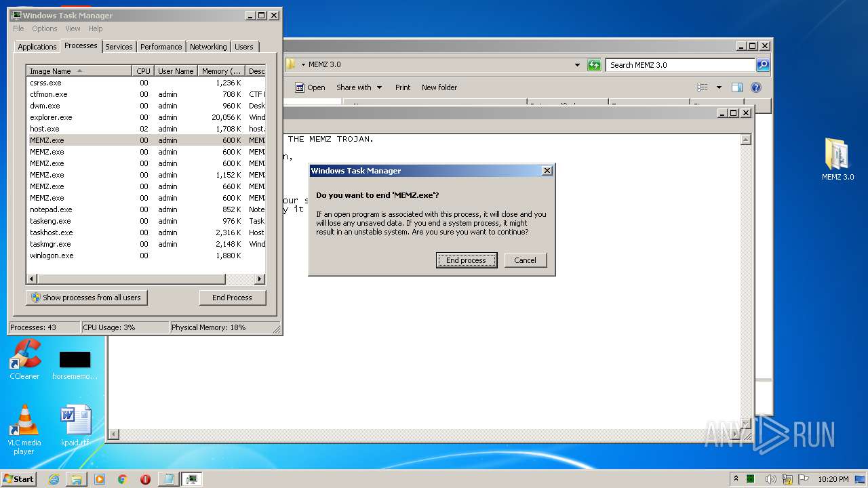
Task: Sort processes by CPU column
Action: pos(143,71)
